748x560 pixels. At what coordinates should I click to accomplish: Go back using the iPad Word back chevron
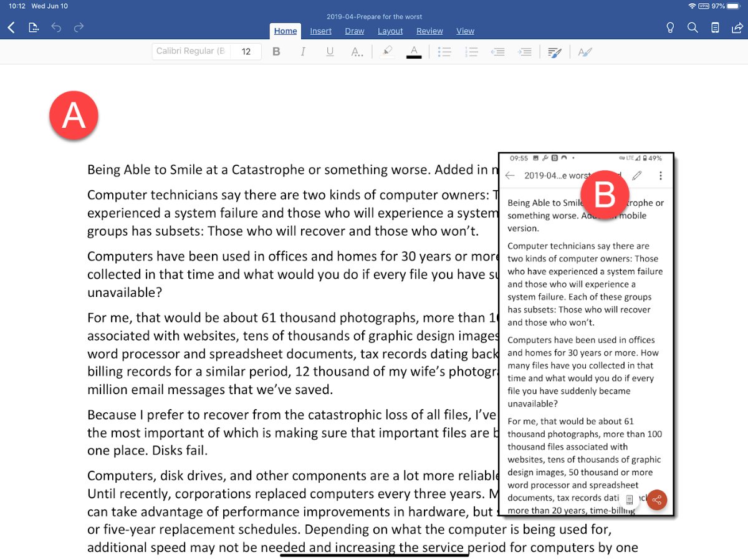(x=11, y=28)
